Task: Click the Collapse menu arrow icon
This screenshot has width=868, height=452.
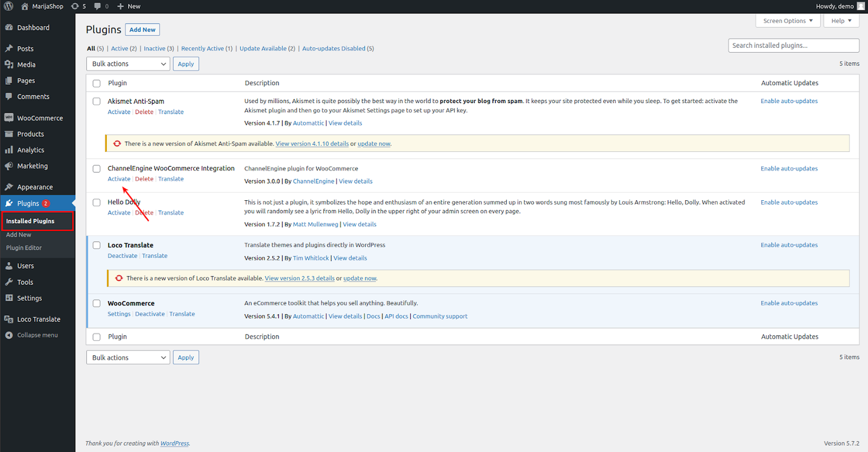Action: (9, 335)
